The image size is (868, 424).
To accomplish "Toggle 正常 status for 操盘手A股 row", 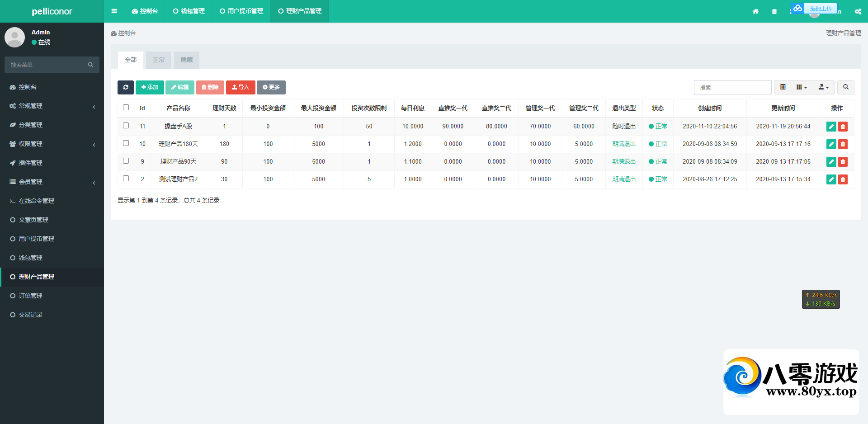I will tap(658, 127).
